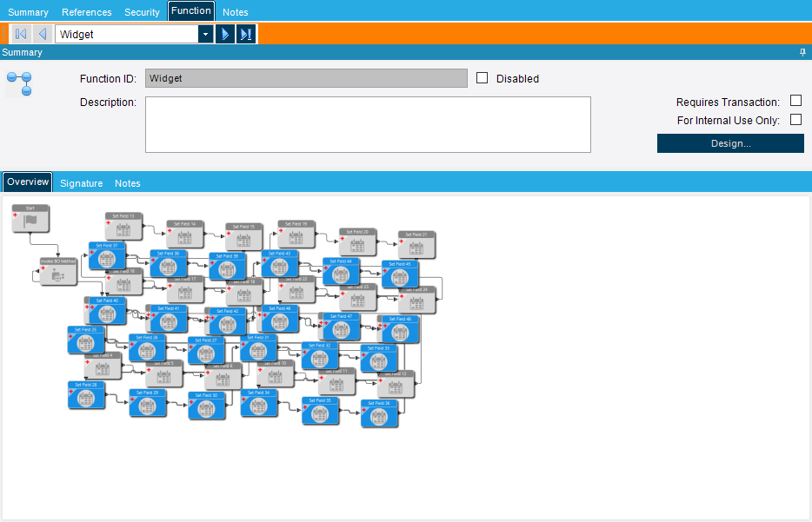Viewport: 812px width, 522px height.
Task: Click inside the Description text box
Action: [368, 124]
